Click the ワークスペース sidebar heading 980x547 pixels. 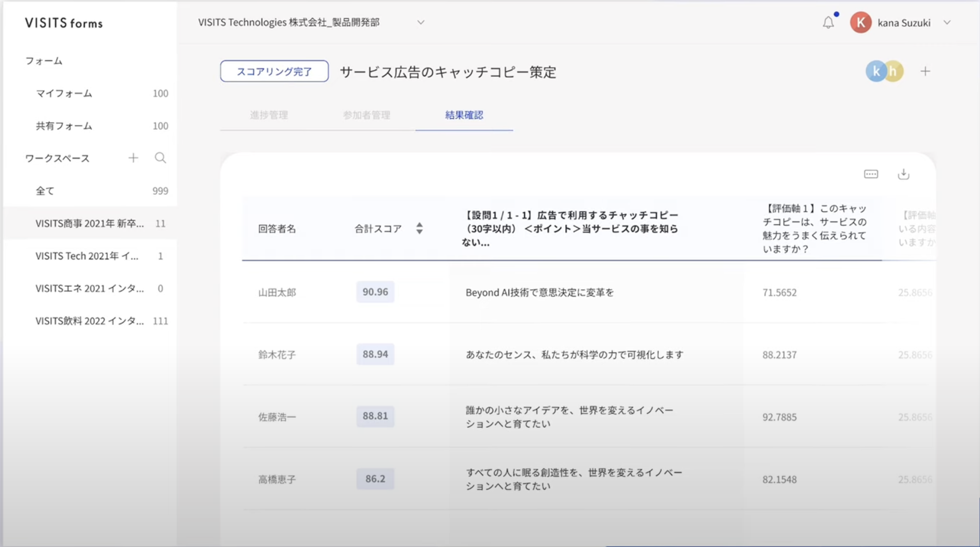click(x=57, y=158)
